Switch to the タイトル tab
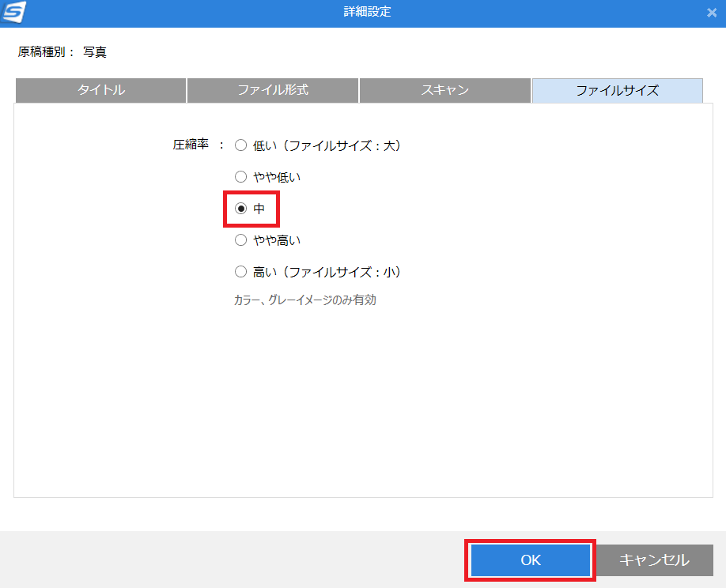Image resolution: width=726 pixels, height=588 pixels. click(x=101, y=90)
